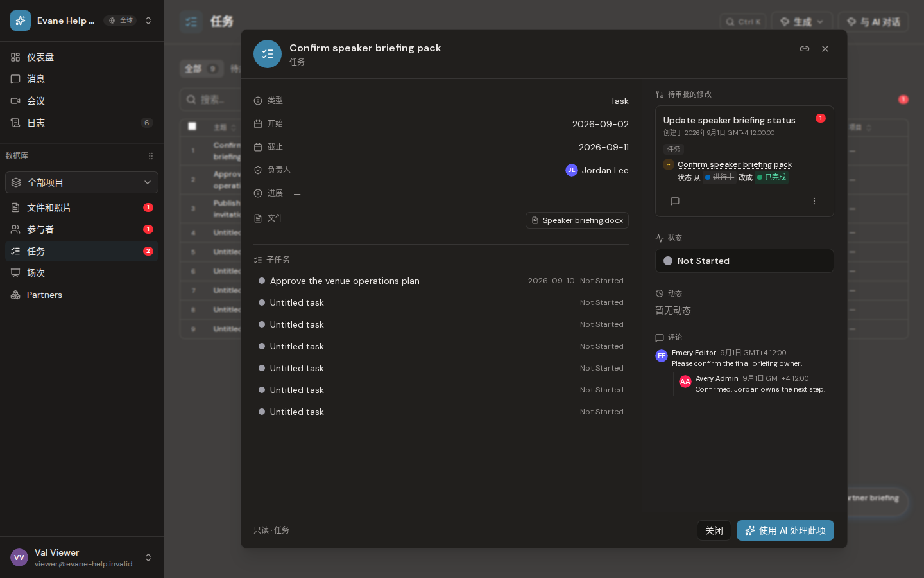Open 日志 in the sidebar

click(81, 123)
